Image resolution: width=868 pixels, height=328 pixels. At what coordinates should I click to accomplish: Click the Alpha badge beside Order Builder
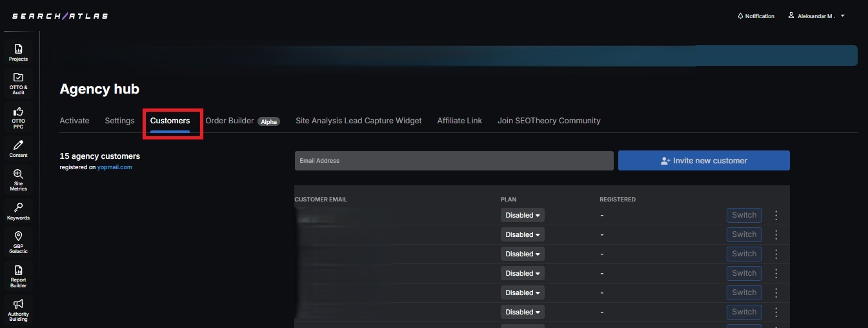(268, 121)
